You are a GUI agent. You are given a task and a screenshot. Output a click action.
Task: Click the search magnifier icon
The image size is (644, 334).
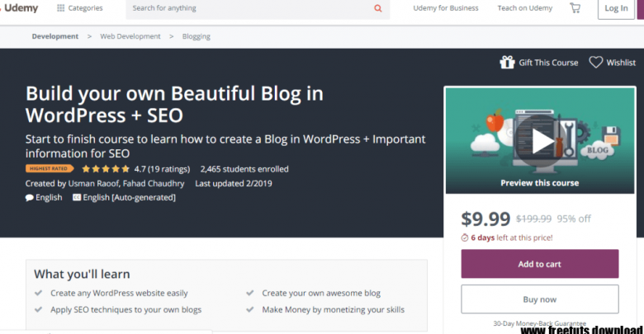point(378,8)
